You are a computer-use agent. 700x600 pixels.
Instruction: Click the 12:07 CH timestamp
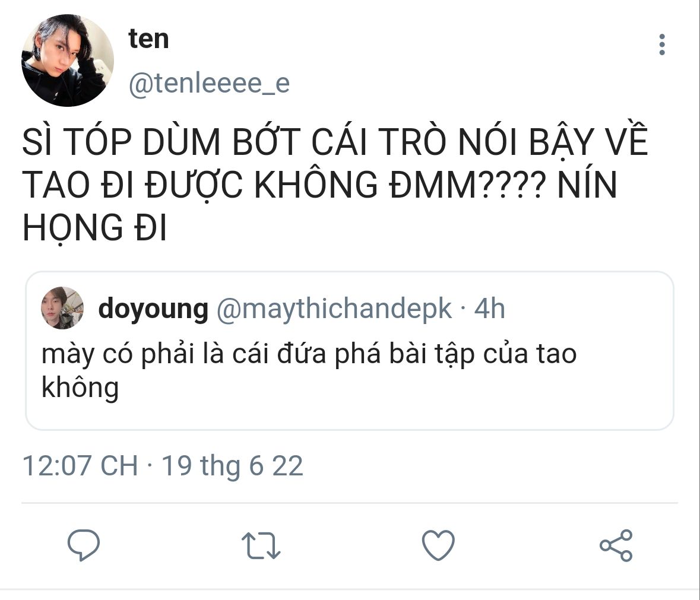click(x=80, y=466)
